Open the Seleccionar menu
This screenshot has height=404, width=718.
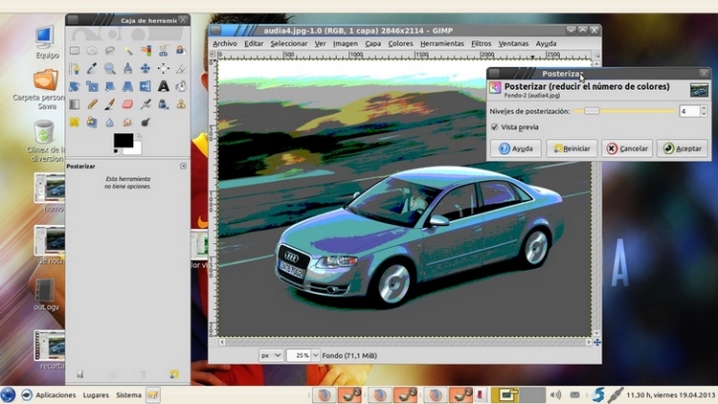coord(288,44)
